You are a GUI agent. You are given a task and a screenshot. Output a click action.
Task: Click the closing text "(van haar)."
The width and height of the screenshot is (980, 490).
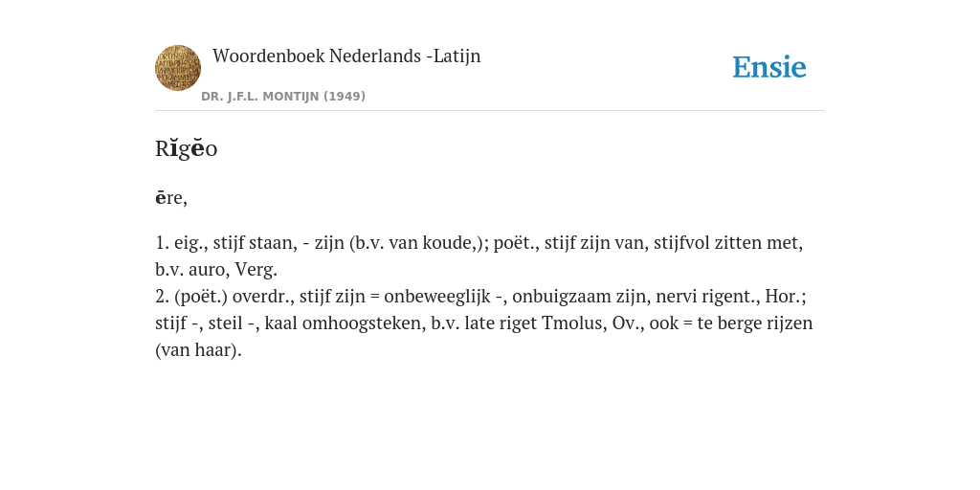[x=198, y=350]
